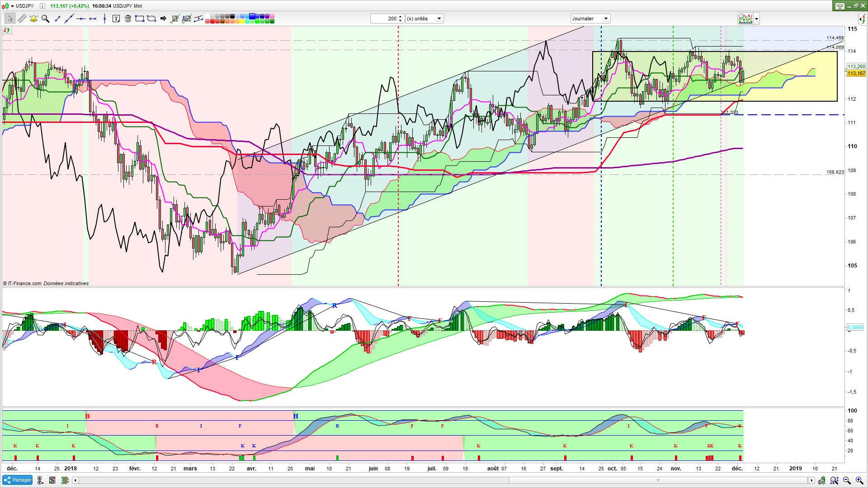The image size is (868, 488).
Task: Expand the indicator button dropdown arrow
Action: [756, 19]
